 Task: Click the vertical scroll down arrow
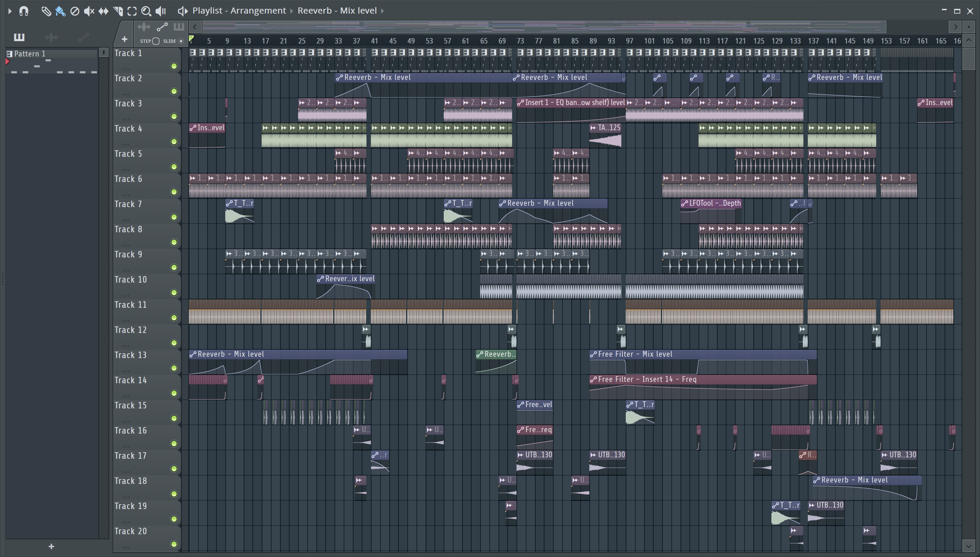tap(968, 546)
